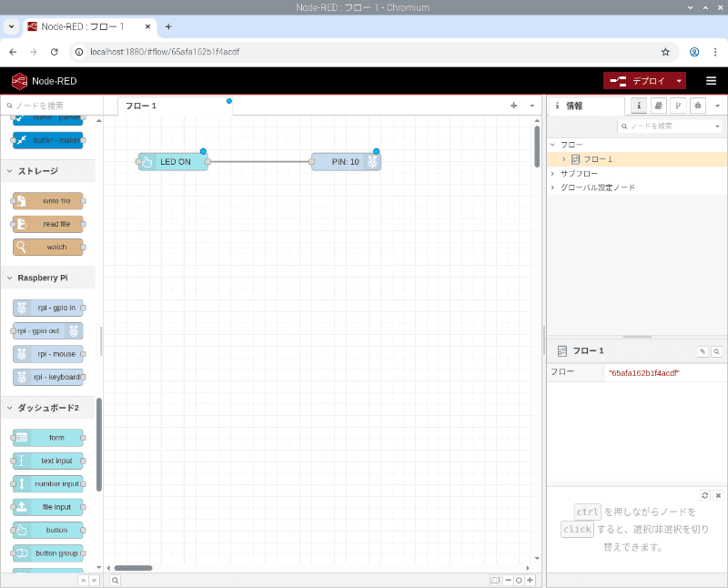
Task: Collapse the Raspberry Pi palette category
Action: [47, 278]
